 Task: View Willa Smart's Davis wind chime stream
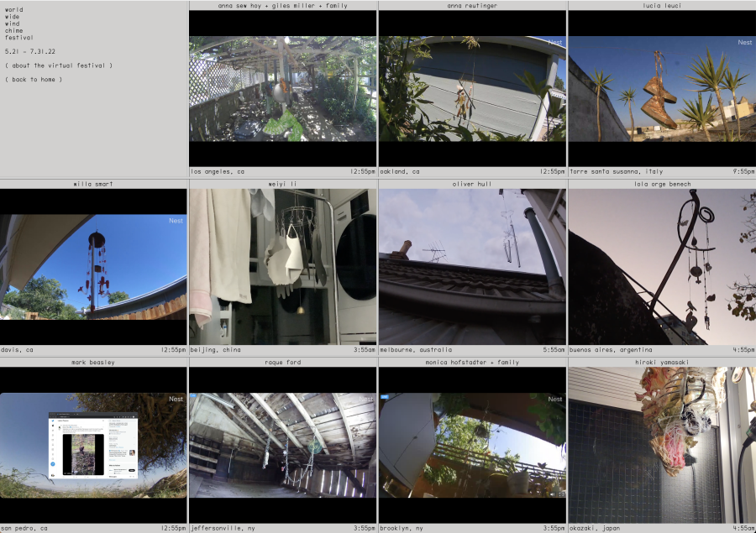pos(93,267)
